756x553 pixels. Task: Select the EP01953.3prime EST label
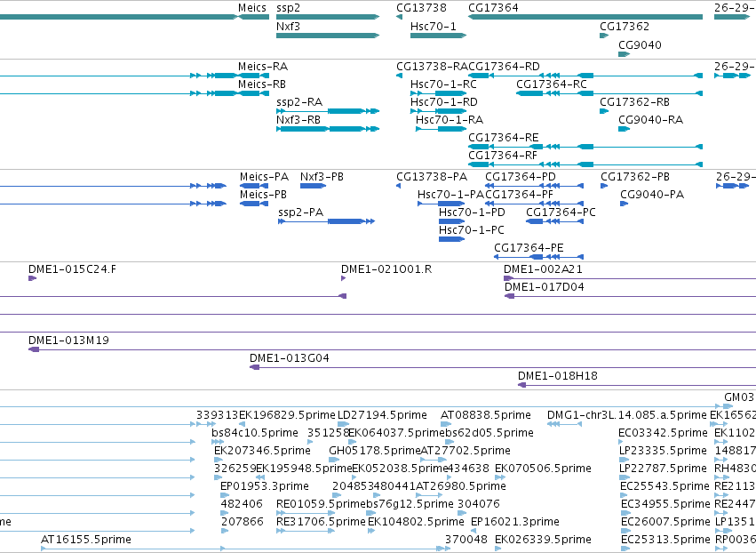click(x=264, y=486)
